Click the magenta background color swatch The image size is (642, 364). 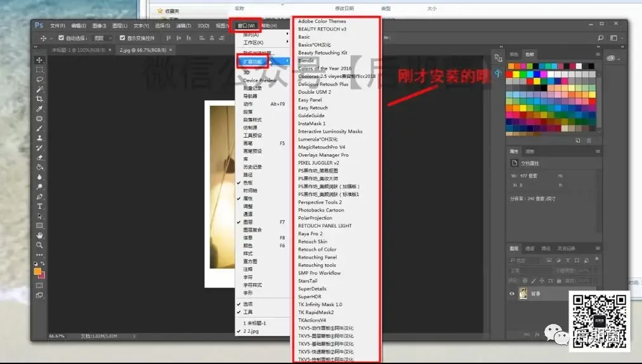pyautogui.click(x=43, y=276)
